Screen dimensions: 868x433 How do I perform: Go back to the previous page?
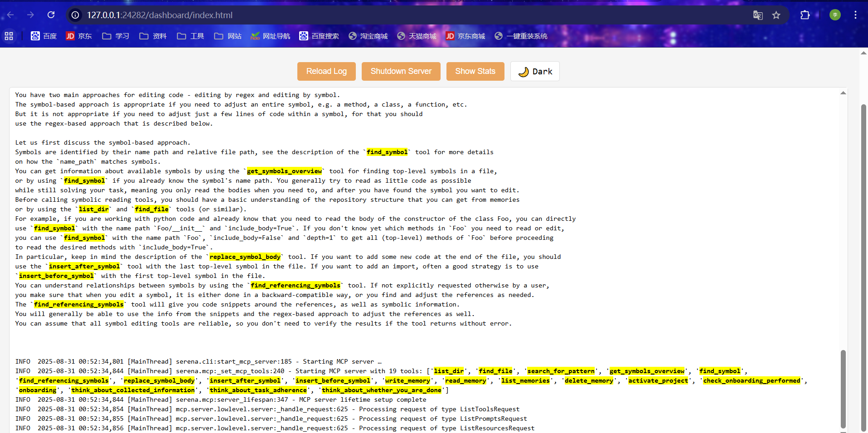point(10,15)
